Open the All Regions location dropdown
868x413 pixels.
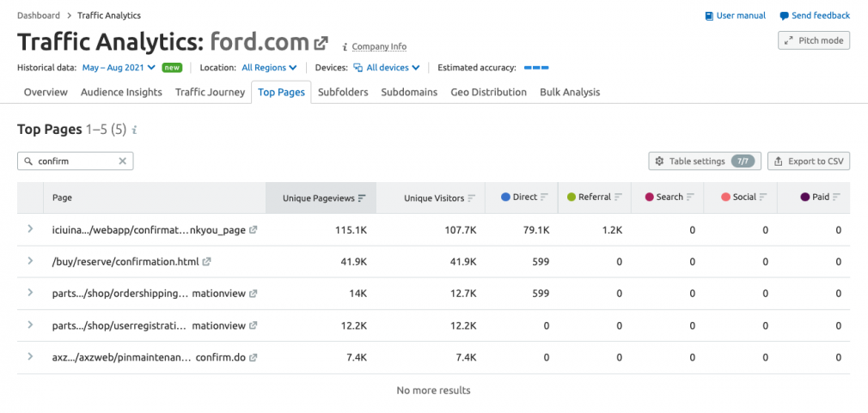269,68
